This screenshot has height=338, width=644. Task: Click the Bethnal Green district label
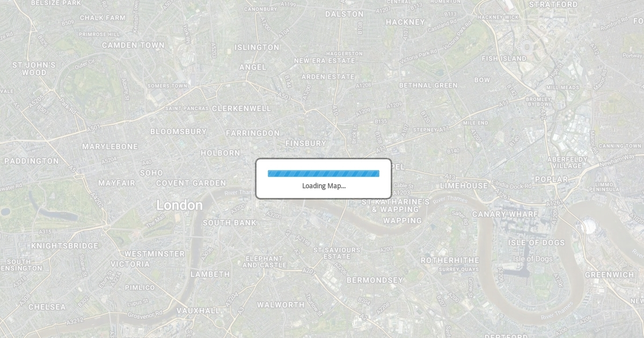point(428,85)
